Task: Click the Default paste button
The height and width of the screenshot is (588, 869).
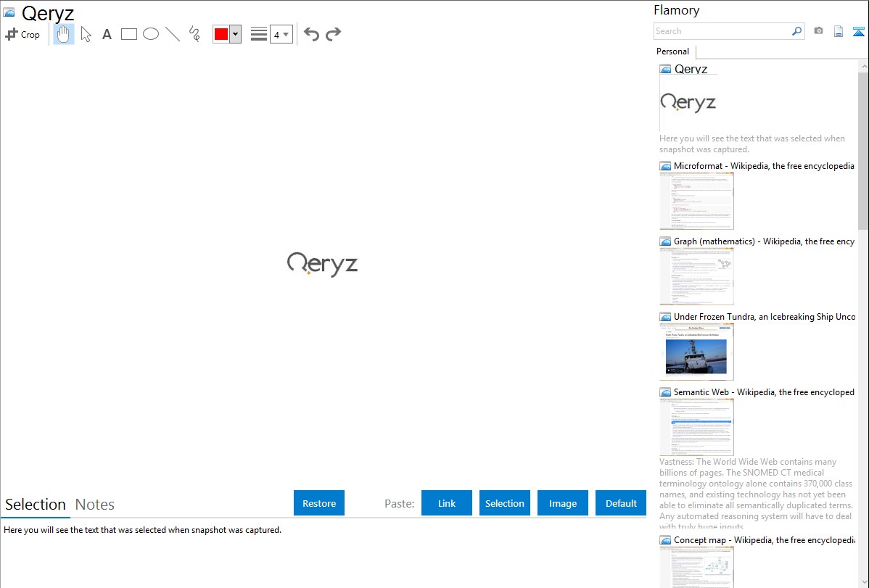Action: pyautogui.click(x=621, y=503)
